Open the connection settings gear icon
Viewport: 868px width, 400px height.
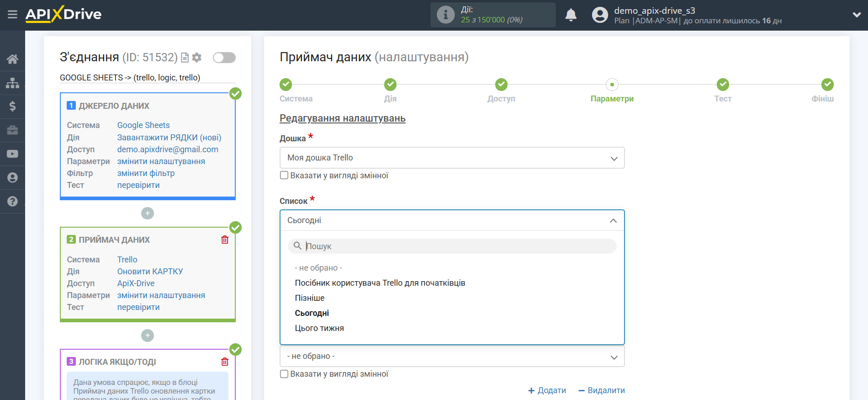click(x=197, y=58)
